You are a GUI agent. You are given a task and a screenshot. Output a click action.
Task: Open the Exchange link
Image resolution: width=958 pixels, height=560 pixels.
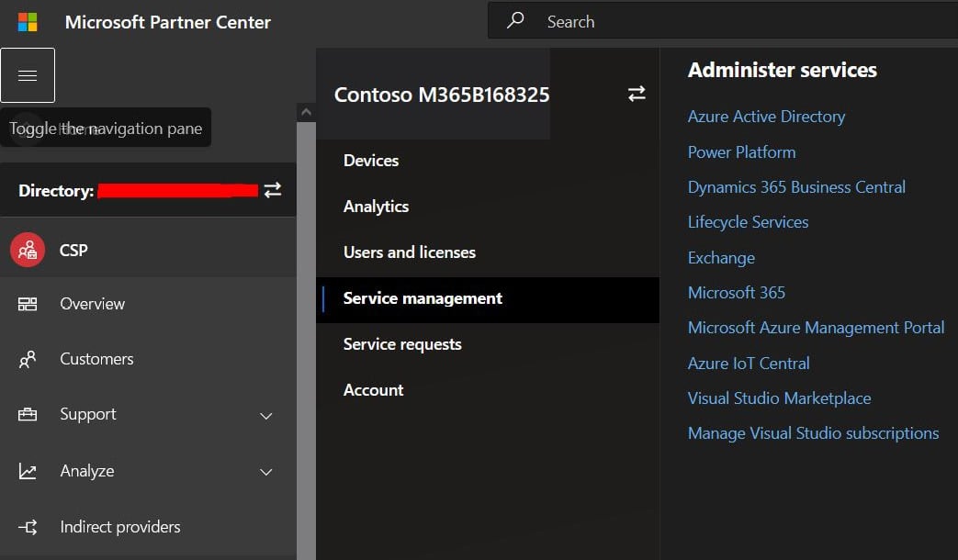tap(722, 258)
